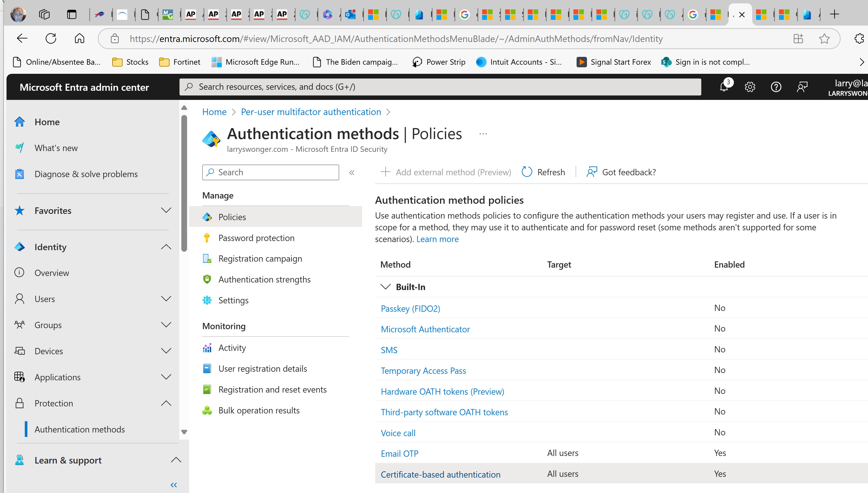Collapse the Identity section

tap(166, 247)
